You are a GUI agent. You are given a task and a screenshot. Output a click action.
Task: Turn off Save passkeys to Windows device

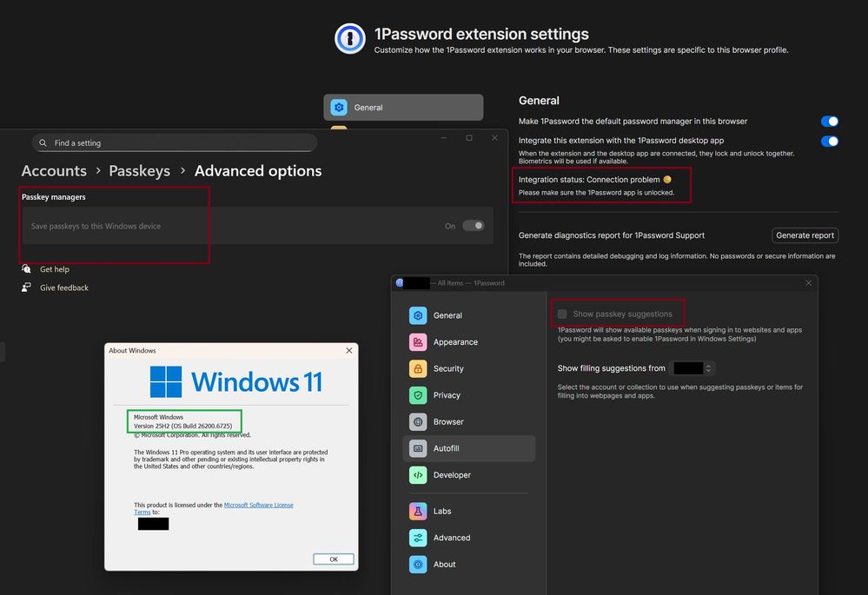point(473,226)
